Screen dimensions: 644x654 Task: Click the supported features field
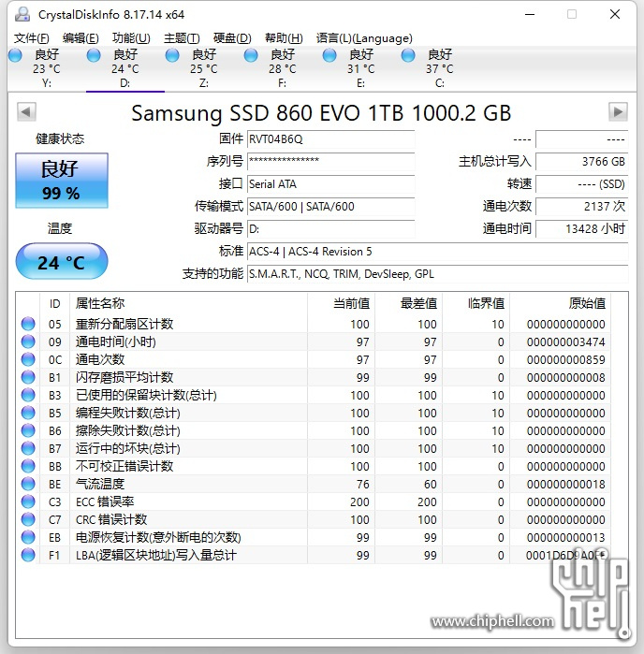pyautogui.click(x=437, y=274)
